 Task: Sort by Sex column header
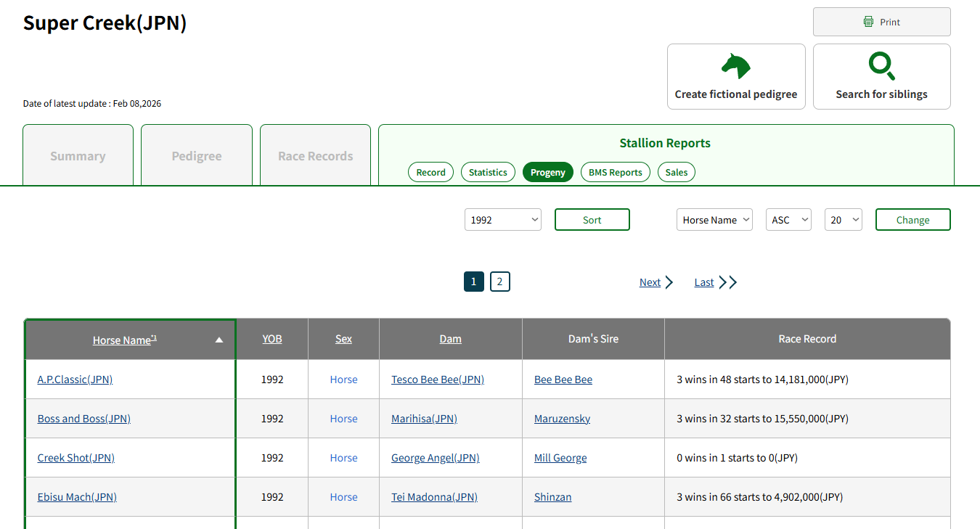[343, 339]
